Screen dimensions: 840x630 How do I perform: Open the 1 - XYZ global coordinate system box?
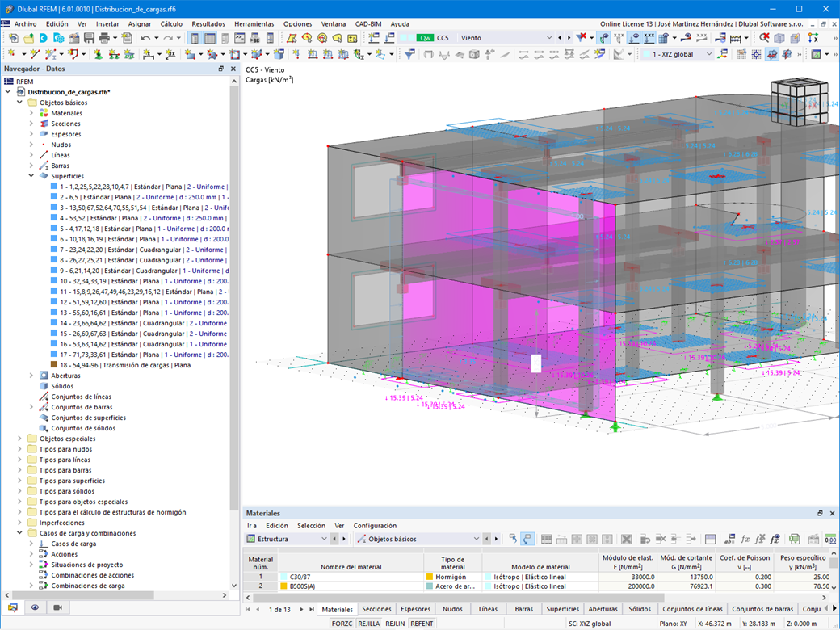pyautogui.click(x=677, y=54)
